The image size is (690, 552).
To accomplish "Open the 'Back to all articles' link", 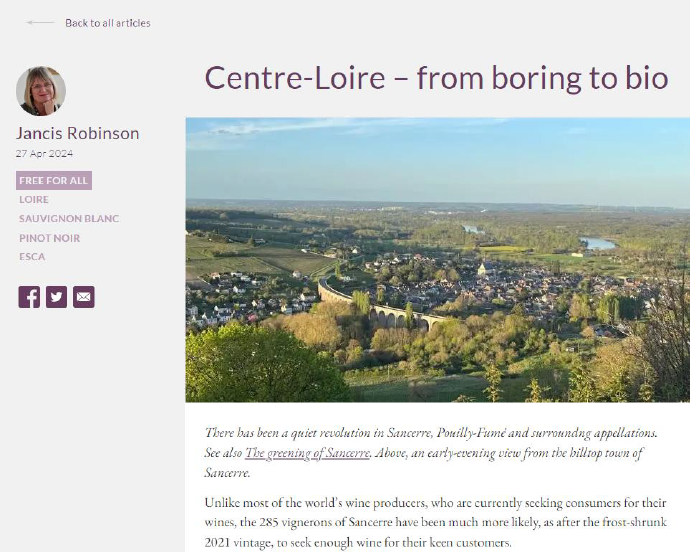I will pos(107,23).
